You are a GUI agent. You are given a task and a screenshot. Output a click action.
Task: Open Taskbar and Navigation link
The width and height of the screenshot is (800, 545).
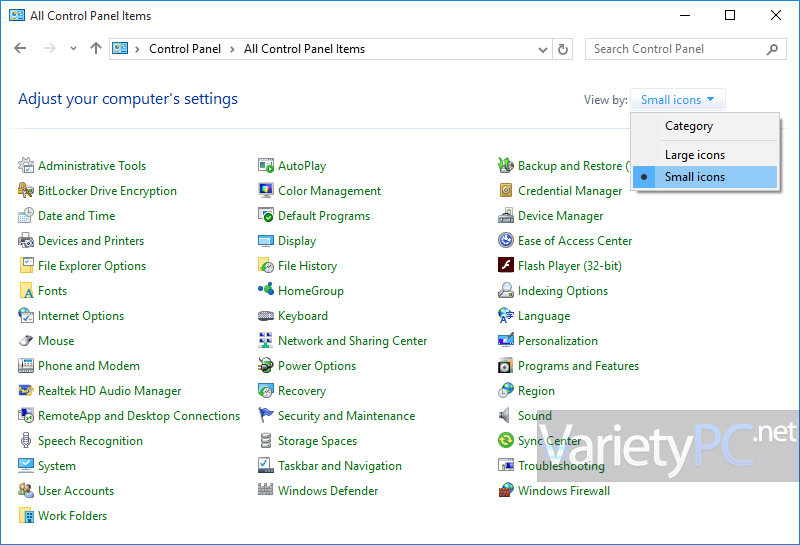[340, 465]
